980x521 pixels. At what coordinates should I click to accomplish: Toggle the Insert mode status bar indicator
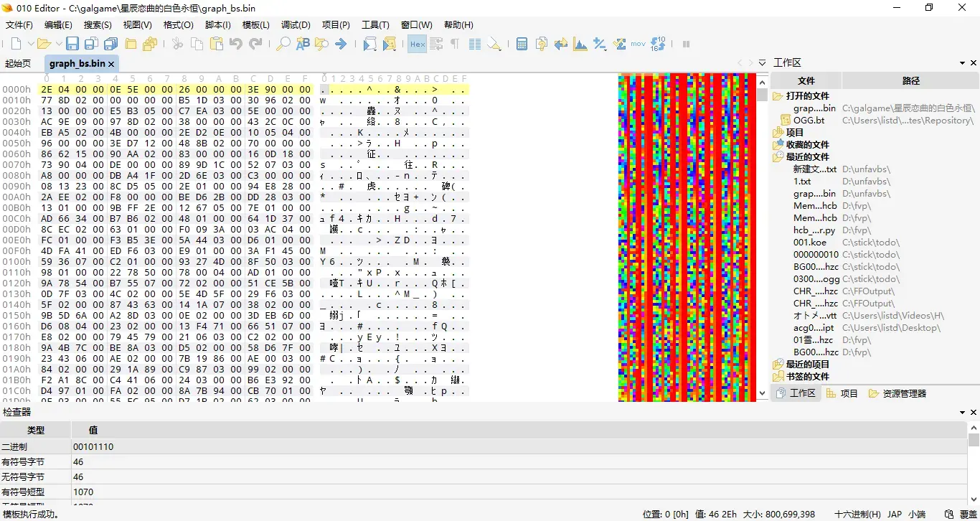point(968,515)
